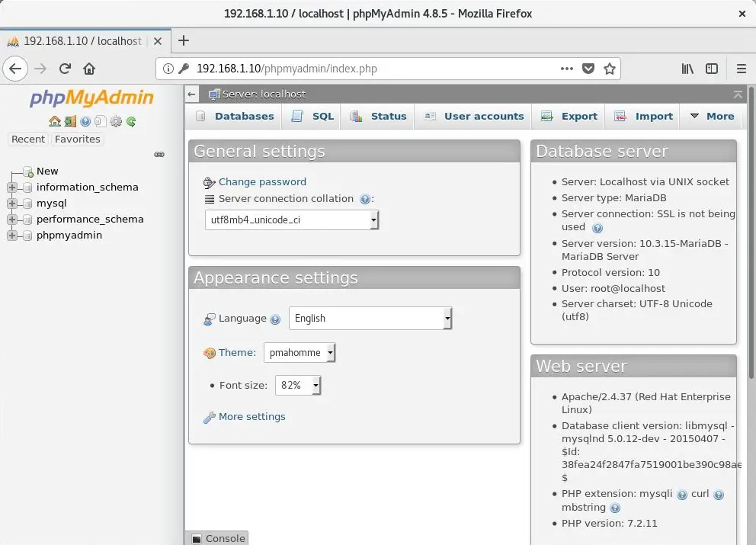This screenshot has height=545, width=756.
Task: Open the MySQL documentation page icon
Action: pos(101,121)
